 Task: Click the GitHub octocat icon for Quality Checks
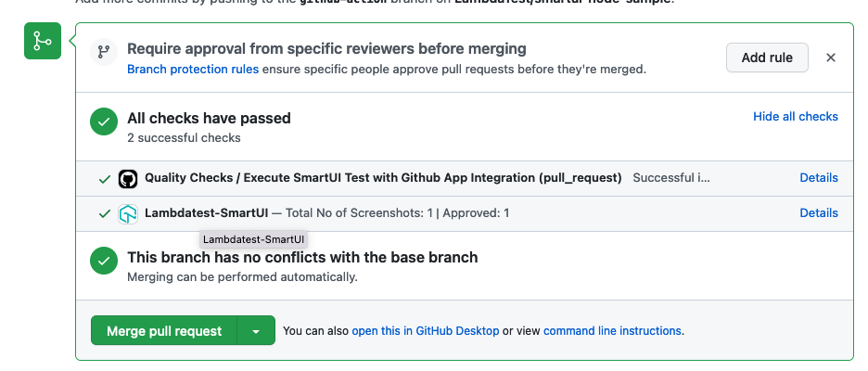click(x=128, y=178)
